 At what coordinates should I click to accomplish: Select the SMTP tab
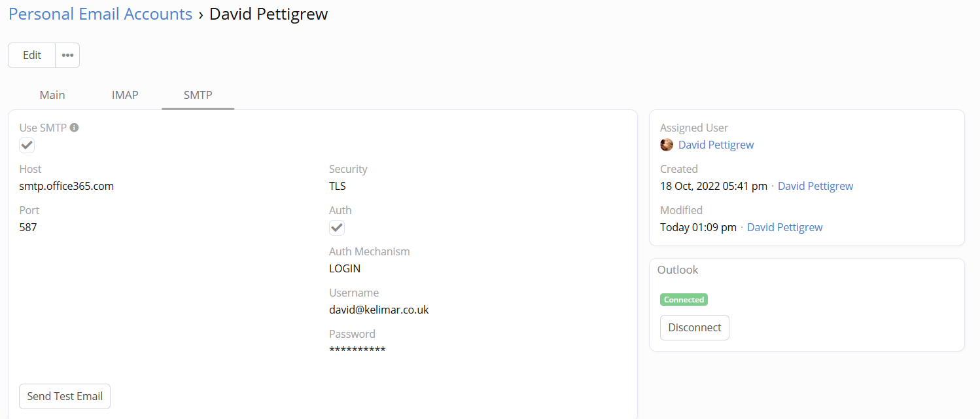coord(198,95)
